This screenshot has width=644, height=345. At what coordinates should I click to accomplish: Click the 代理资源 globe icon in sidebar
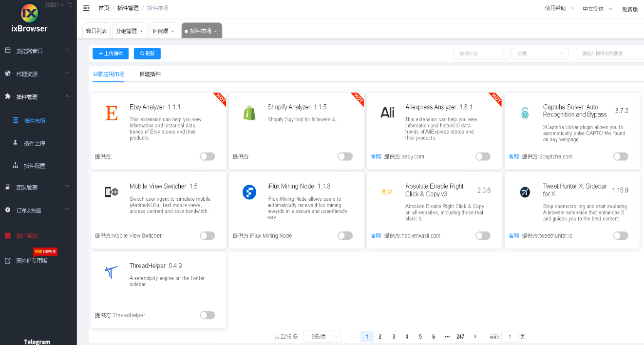[x=8, y=74]
